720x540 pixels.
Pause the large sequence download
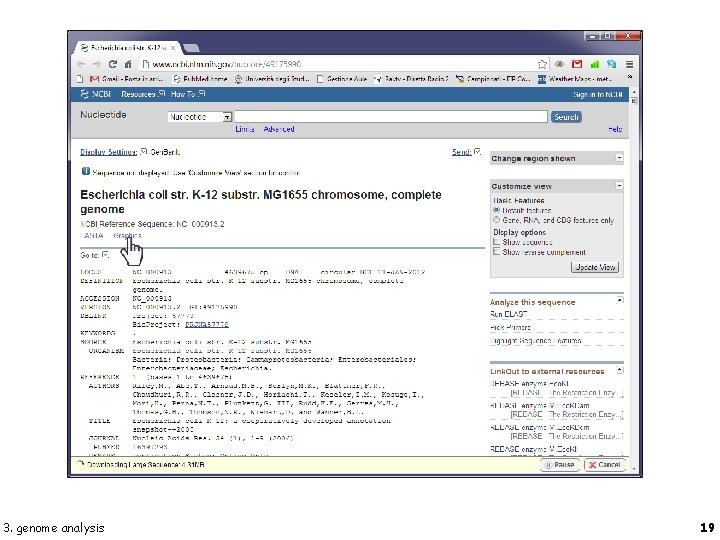(x=560, y=465)
